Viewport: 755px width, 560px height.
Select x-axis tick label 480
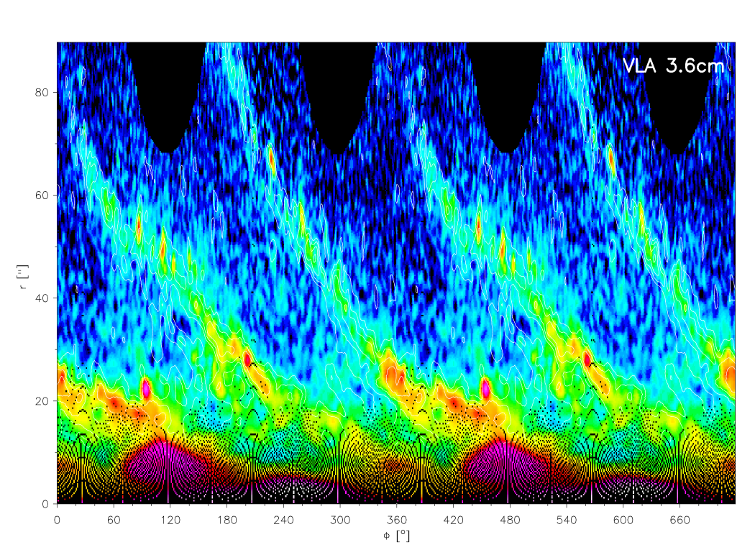tap(510, 520)
